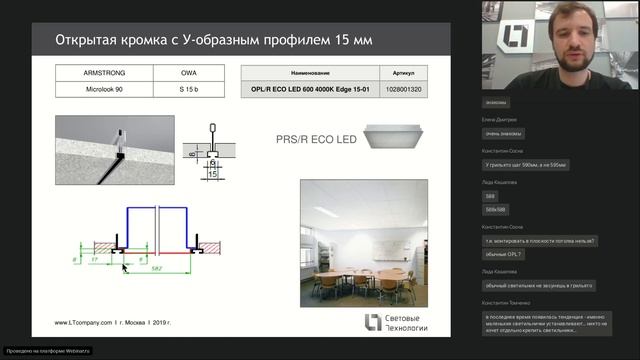Click the ceiling edge photo with black profile
This screenshot has height=360, width=640.
[x=115, y=150]
